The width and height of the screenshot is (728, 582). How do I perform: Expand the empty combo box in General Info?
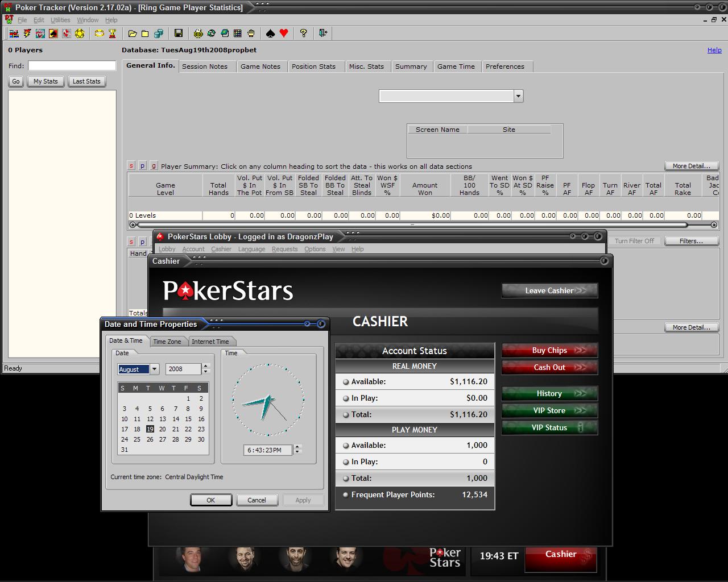tap(518, 96)
